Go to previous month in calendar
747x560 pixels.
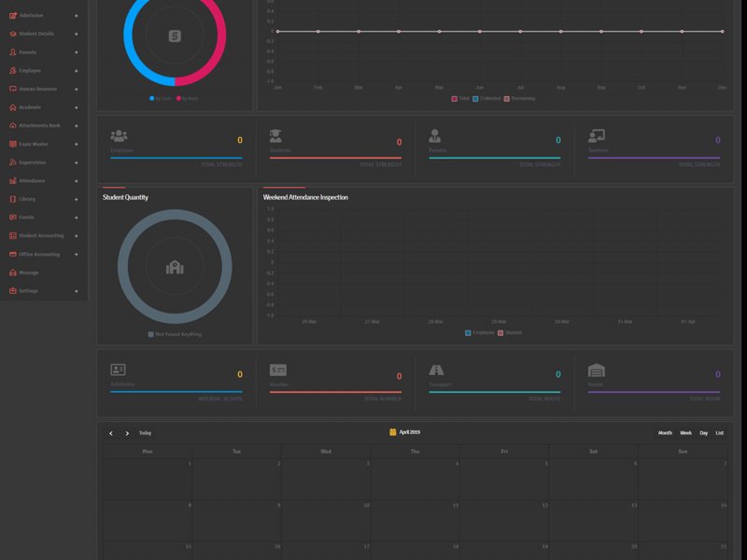click(111, 433)
